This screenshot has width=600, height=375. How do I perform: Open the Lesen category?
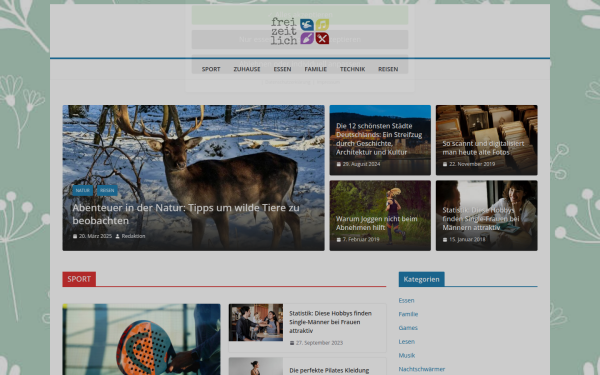(x=406, y=342)
